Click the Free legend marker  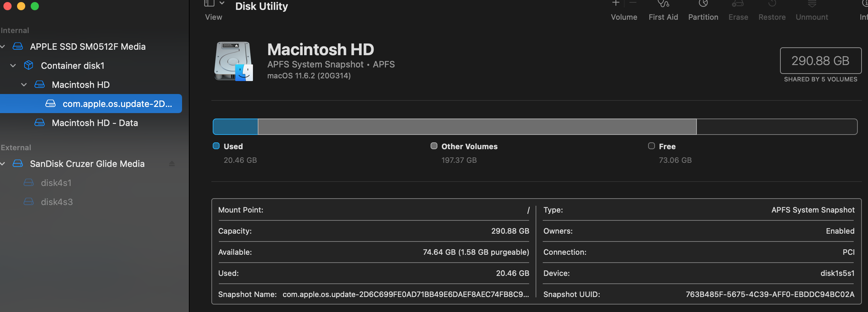point(652,146)
